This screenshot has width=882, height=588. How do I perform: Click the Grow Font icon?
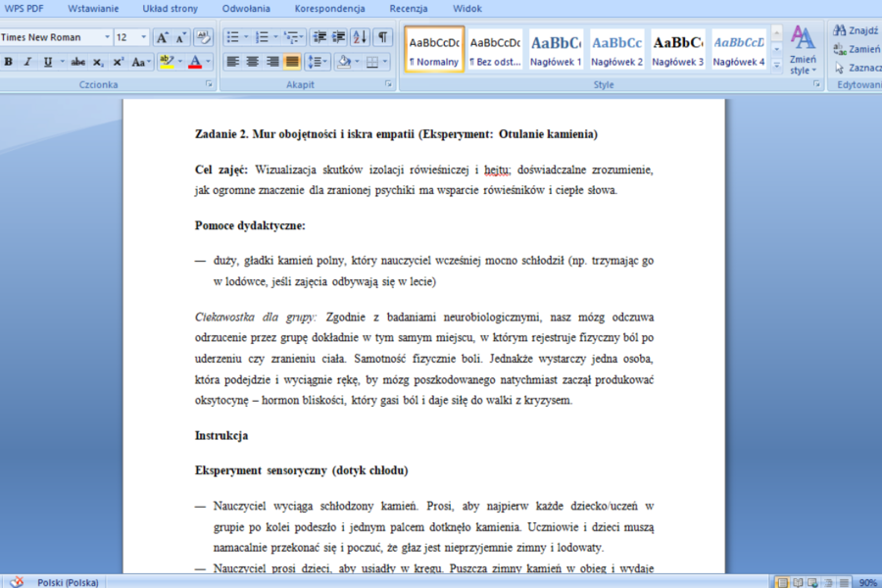click(162, 37)
